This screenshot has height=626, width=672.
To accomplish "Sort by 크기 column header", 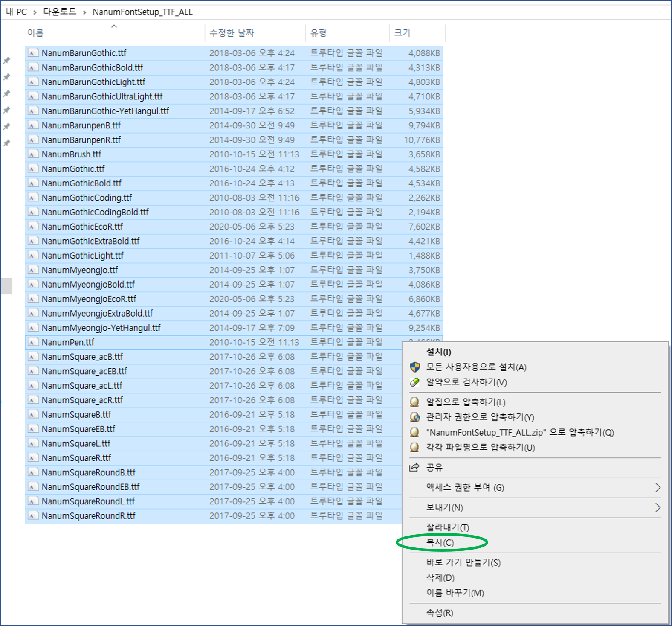I will pos(402,33).
